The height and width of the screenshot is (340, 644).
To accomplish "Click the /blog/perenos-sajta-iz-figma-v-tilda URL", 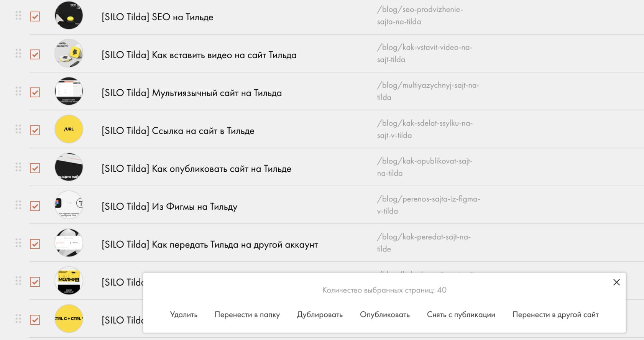I will coord(428,205).
